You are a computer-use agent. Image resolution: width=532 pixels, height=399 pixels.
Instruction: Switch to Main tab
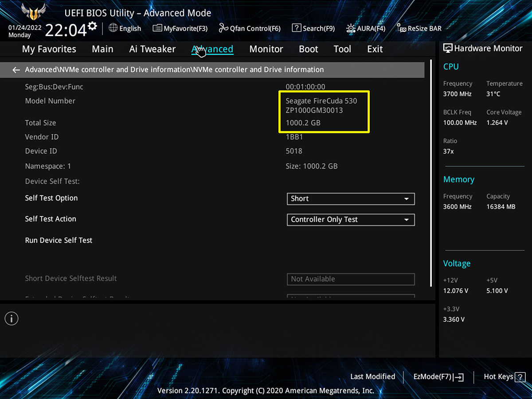[102, 49]
